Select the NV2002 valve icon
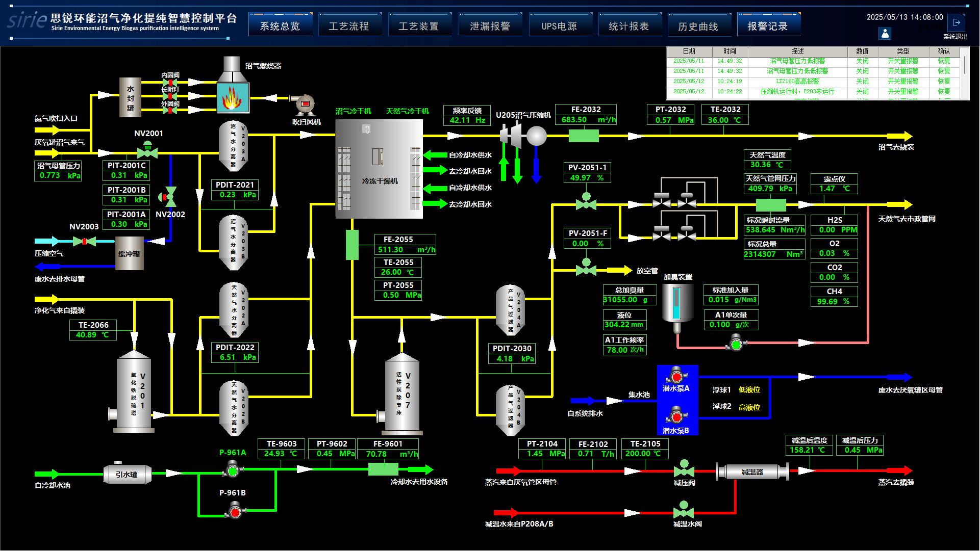The height and width of the screenshot is (551, 980). pos(168,197)
